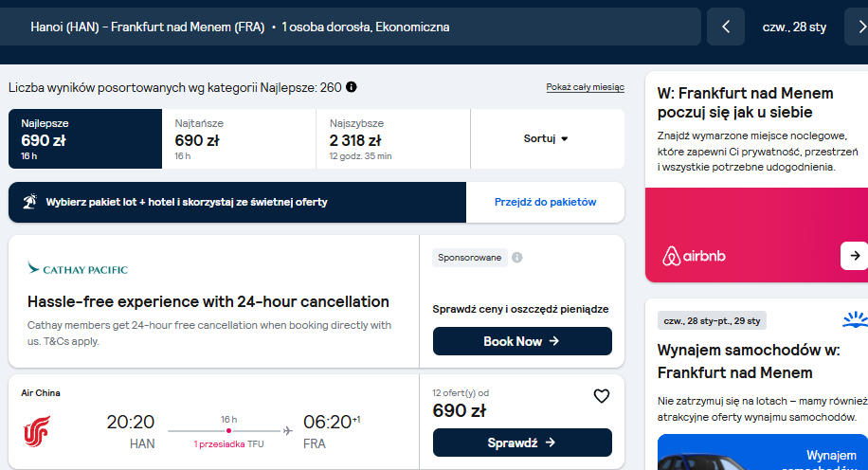Click 'czw., 28 sty-pt., 29 sty' date badge

(712, 320)
